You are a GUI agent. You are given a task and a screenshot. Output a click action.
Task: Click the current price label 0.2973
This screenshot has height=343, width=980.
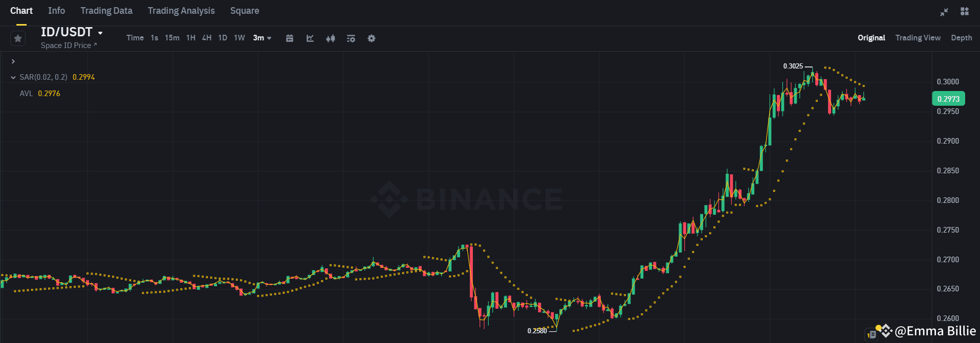point(948,98)
